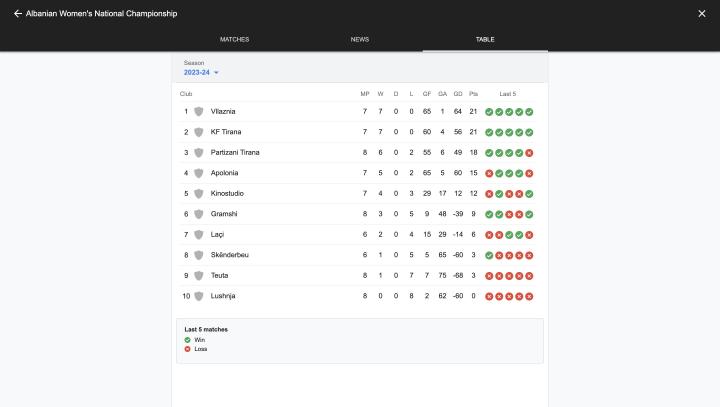Open Apolonia team name

(225, 173)
